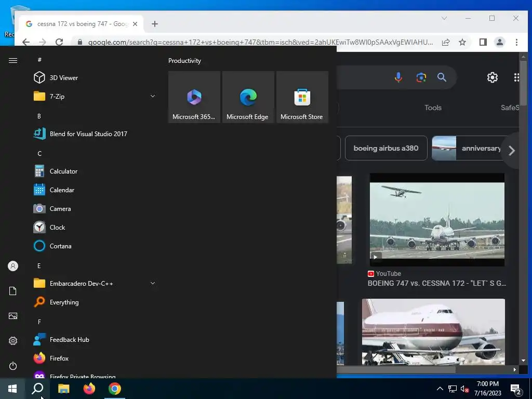532x399 pixels.
Task: Open Pictures from Start sidebar
Action: tap(13, 316)
